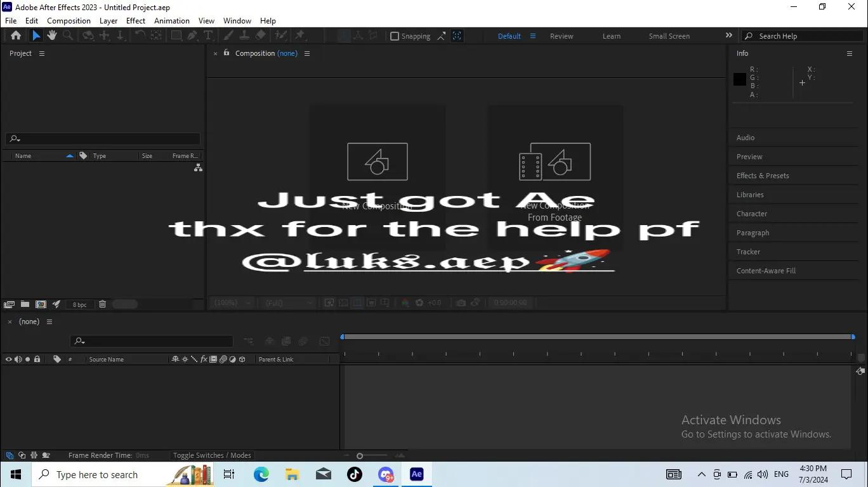Click the Interpret Footage icon in Project panel
868x487 pixels.
click(x=10, y=304)
